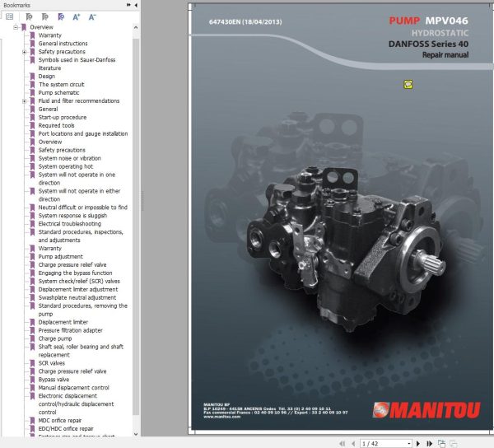This screenshot has height=448, width=494.
Task: Select System noise or vibration bookmark
Action: click(70, 158)
